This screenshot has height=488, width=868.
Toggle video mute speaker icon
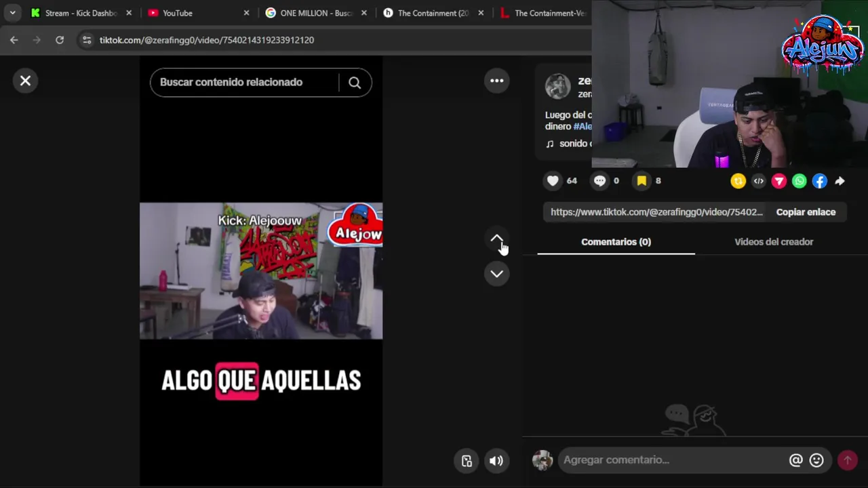pyautogui.click(x=496, y=461)
